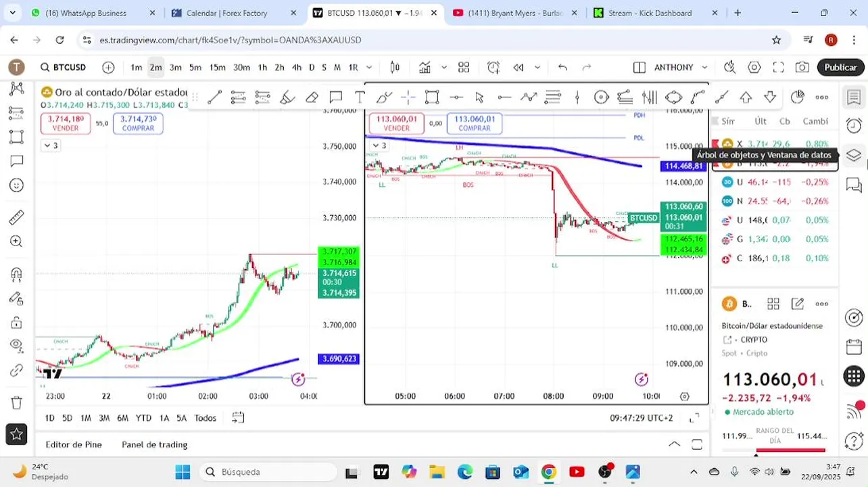868x487 pixels.
Task: Click the BTCUSD VENDER sell button
Action: click(396, 123)
